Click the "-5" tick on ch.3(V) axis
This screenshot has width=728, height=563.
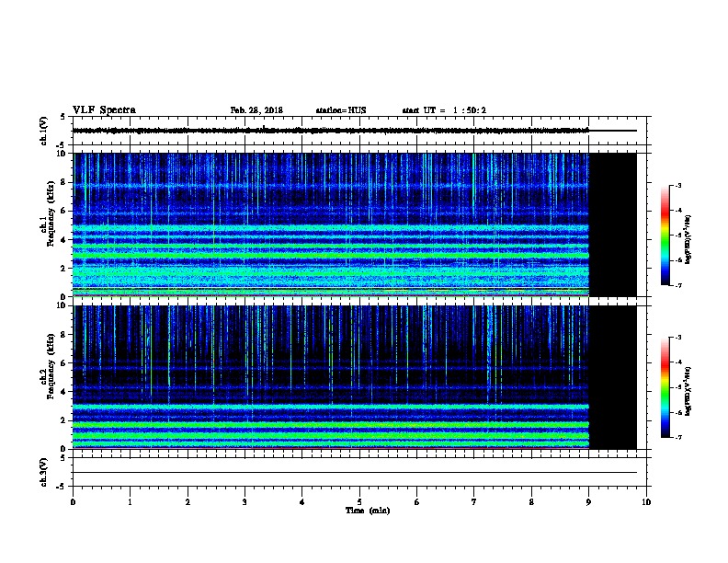pos(61,487)
